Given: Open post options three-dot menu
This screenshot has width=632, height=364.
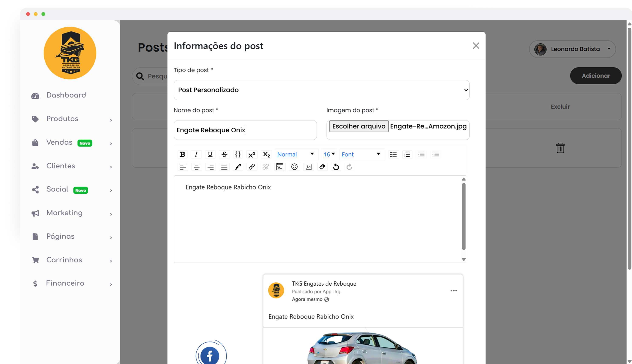Looking at the screenshot, I should pos(453,290).
